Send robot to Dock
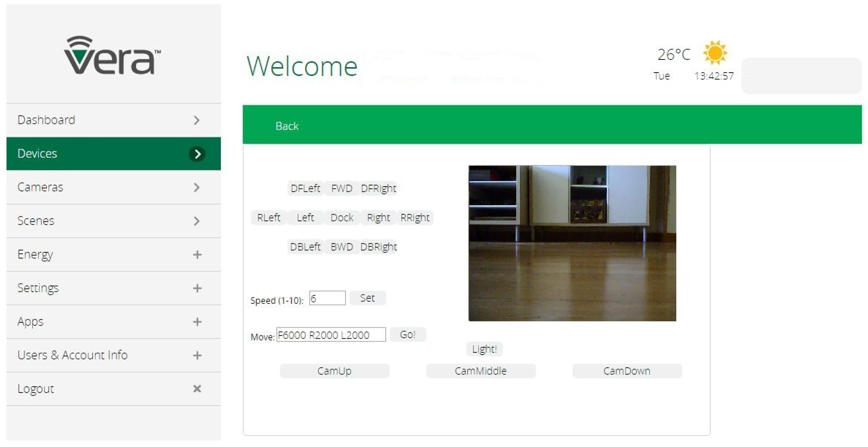Viewport: 868px width, 447px height. coord(342,217)
